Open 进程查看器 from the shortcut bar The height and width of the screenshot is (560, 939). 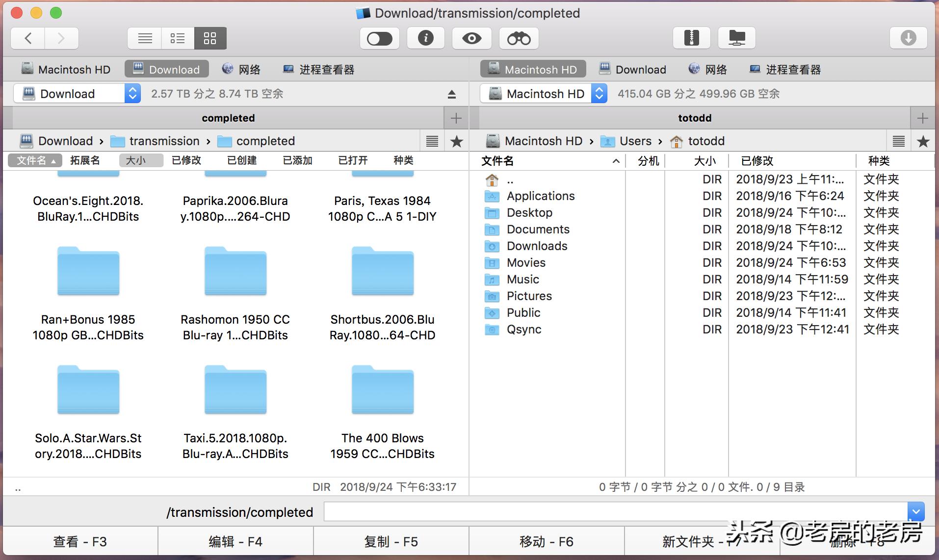point(318,69)
